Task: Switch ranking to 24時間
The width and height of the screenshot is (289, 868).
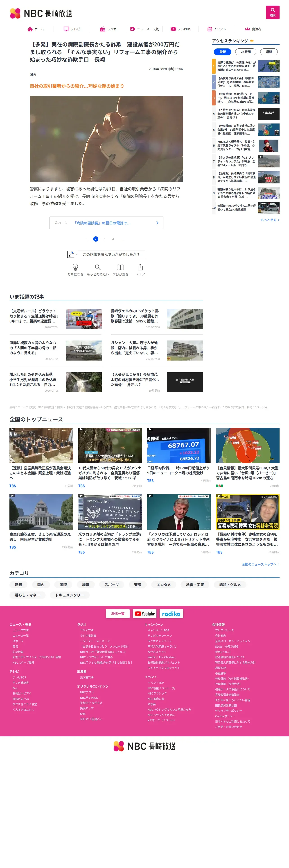Action: click(246, 52)
